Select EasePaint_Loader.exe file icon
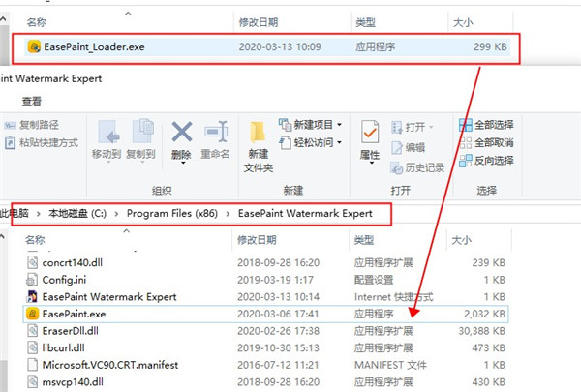 (x=34, y=46)
